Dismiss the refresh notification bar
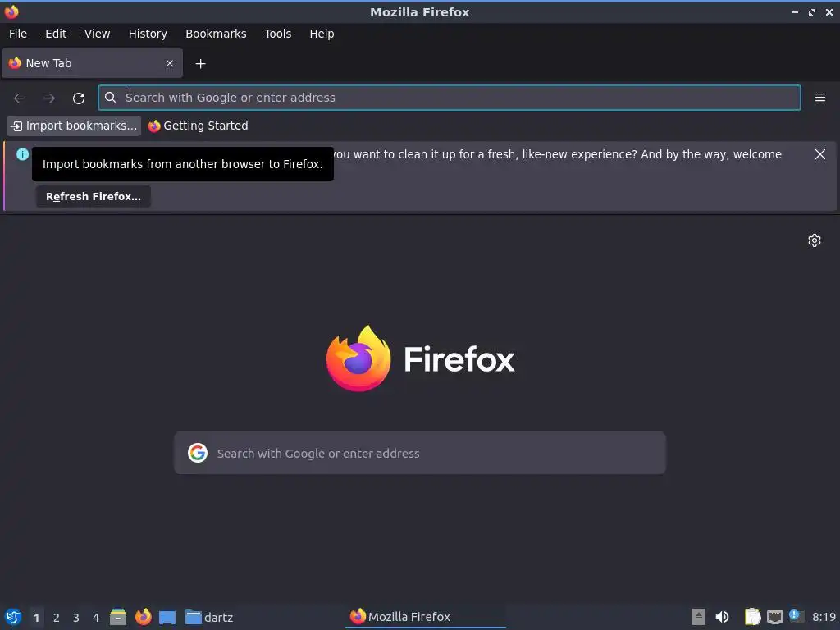The width and height of the screenshot is (840, 630). (819, 154)
